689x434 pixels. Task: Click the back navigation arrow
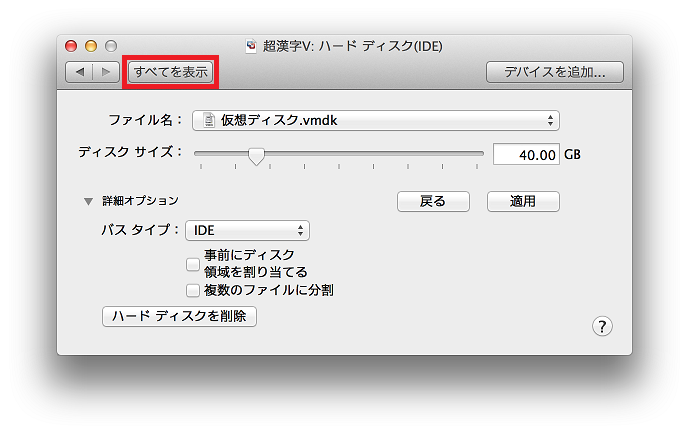(x=79, y=72)
